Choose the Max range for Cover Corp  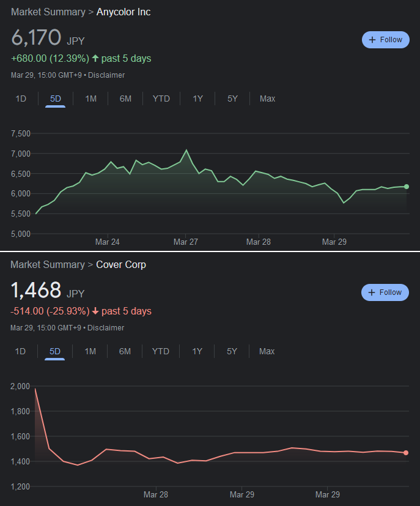(267, 351)
